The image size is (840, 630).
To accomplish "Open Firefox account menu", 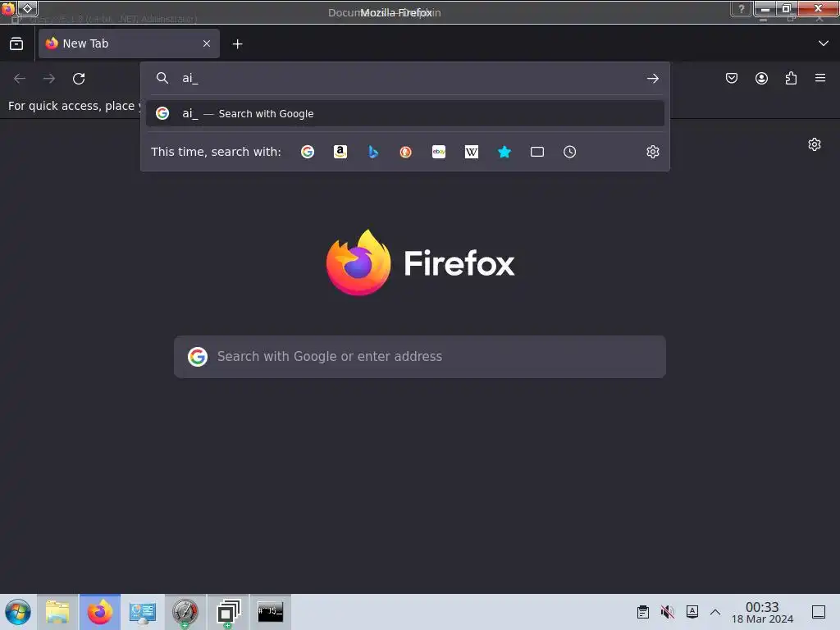I will (x=761, y=79).
